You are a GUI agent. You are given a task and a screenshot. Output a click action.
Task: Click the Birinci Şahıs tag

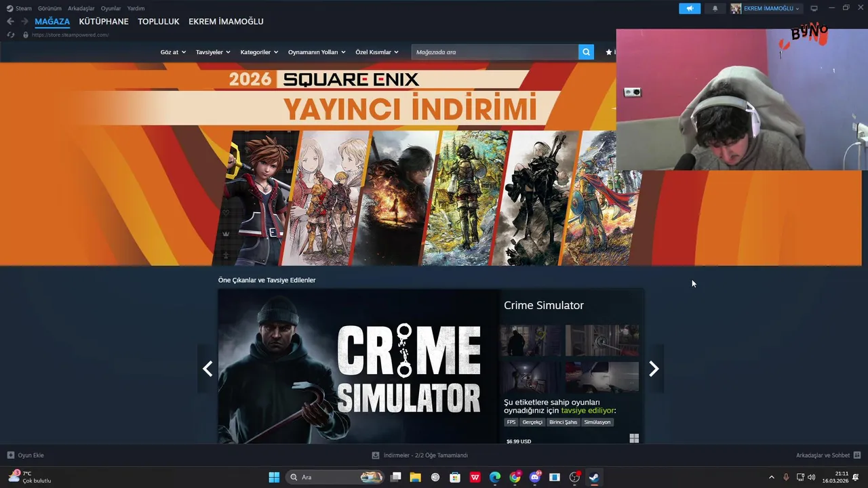click(563, 422)
